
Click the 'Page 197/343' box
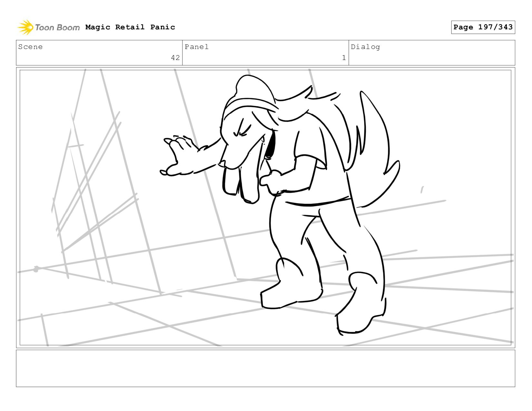483,27
